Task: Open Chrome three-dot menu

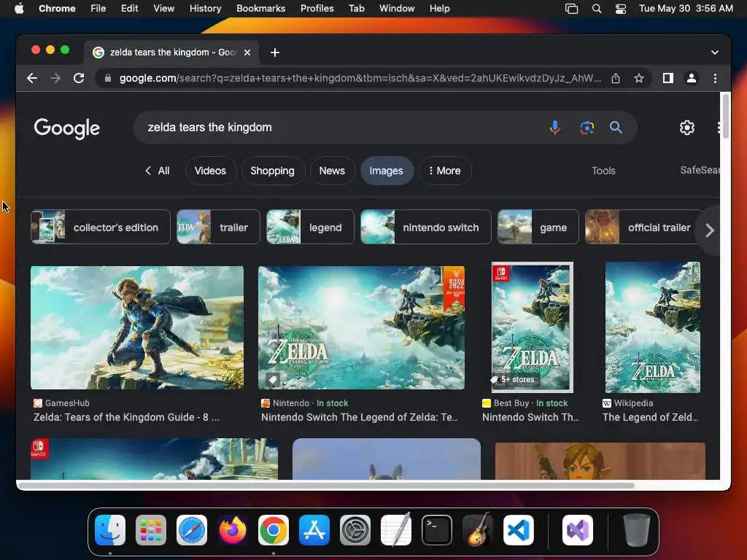Action: point(715,78)
